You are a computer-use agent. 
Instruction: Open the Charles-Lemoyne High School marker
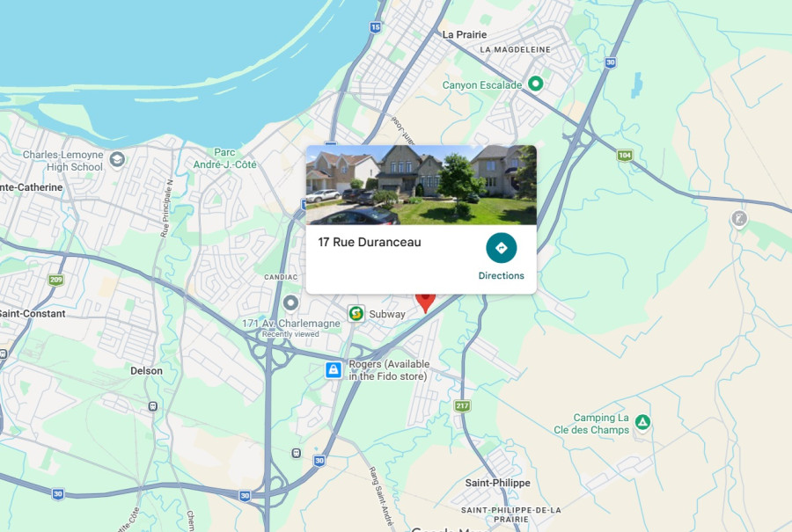click(118, 160)
